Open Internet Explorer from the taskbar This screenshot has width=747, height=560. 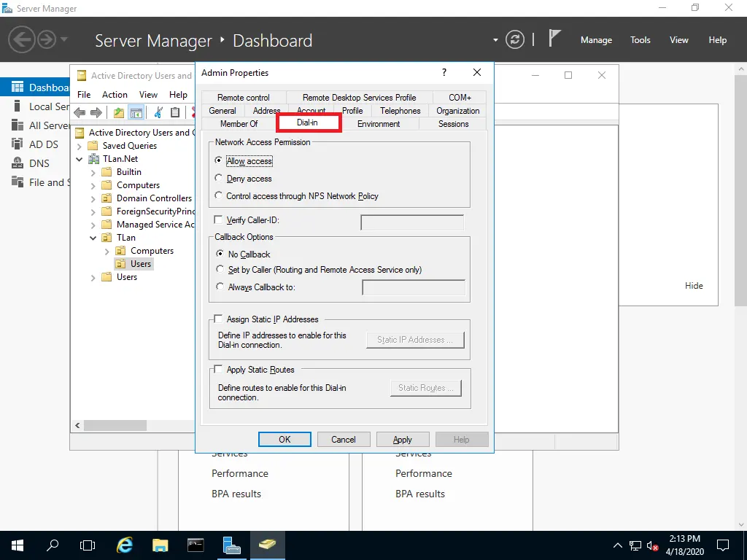pyautogui.click(x=124, y=545)
